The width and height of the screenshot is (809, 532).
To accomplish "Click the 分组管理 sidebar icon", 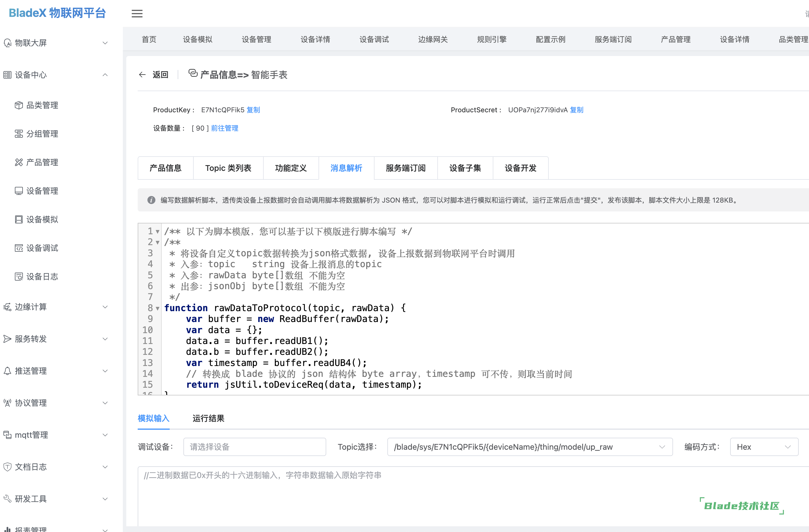I will coord(19,134).
